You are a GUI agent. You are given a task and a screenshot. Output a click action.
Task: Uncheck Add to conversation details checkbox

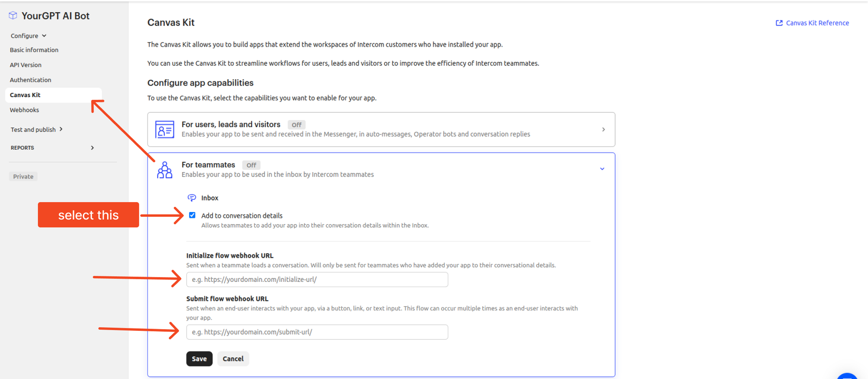pyautogui.click(x=192, y=216)
